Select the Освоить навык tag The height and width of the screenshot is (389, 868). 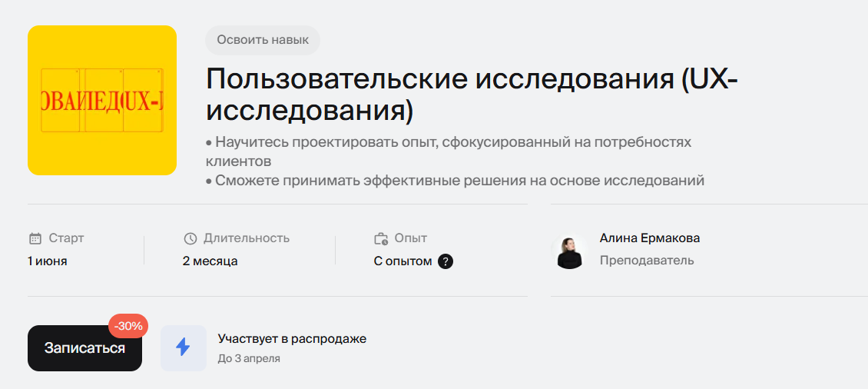click(262, 40)
